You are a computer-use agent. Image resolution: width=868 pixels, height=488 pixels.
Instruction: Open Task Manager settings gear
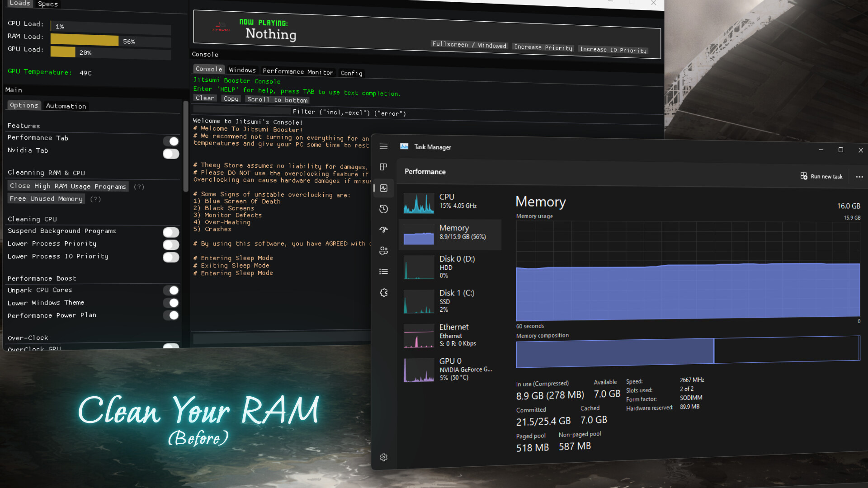(x=383, y=457)
